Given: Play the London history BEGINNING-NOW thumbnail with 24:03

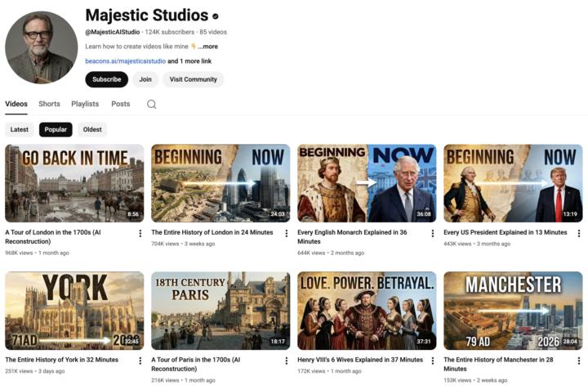Looking at the screenshot, I should 220,183.
